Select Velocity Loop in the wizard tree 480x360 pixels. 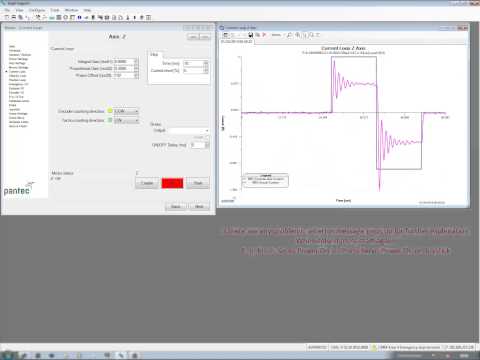pos(17,76)
